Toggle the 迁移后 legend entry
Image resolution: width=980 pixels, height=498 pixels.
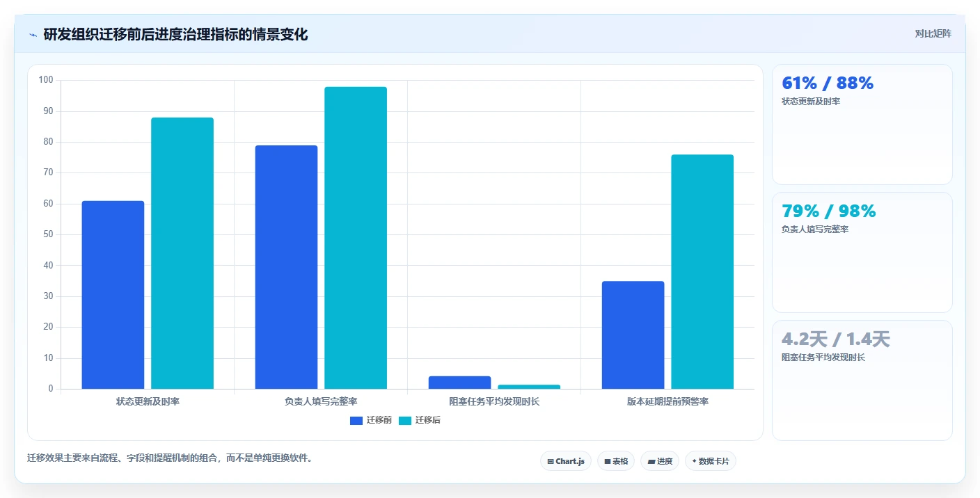coord(420,420)
